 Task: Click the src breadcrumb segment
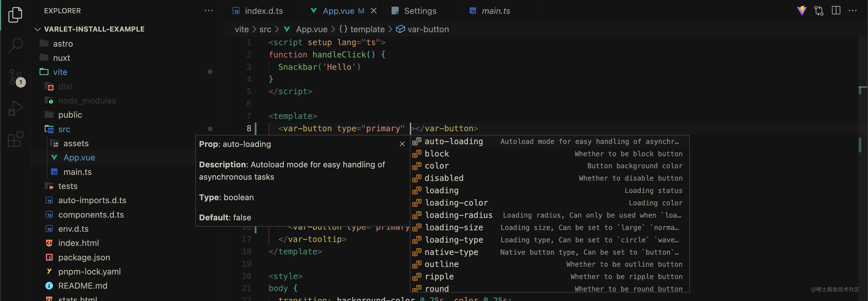tap(265, 29)
